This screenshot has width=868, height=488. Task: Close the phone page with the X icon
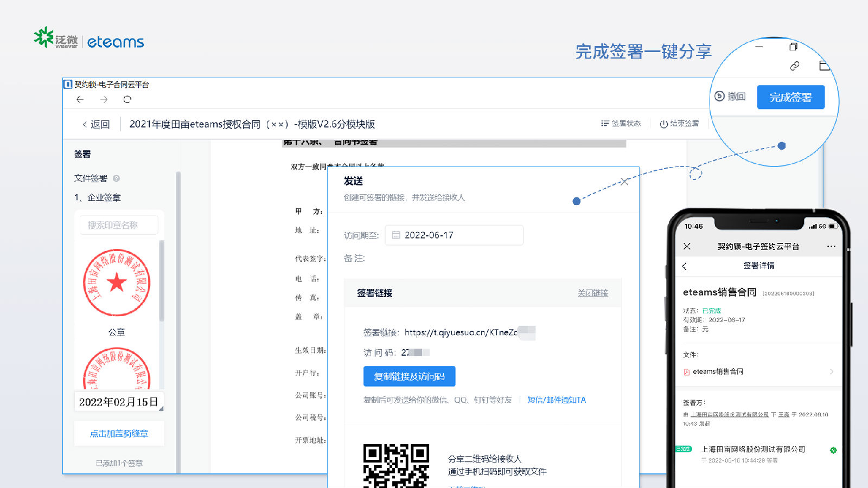tap(687, 246)
